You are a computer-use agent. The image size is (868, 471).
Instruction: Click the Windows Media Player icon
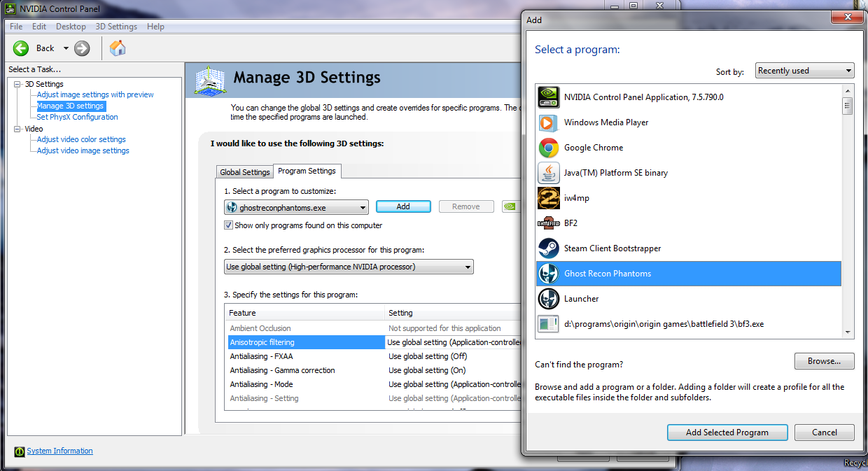coord(548,122)
